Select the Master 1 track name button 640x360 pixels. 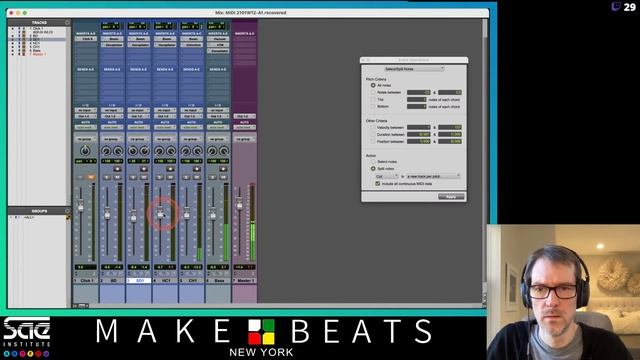coord(244,281)
